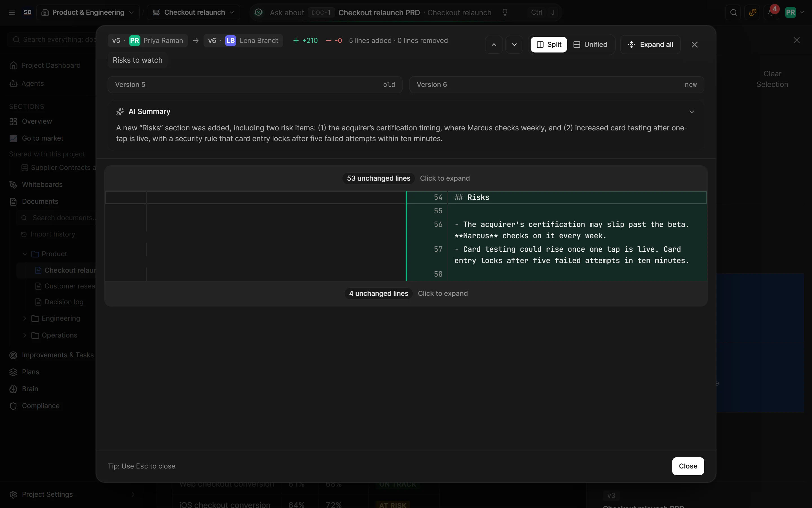Expand the 4 unchanged lines
This screenshot has width=812, height=508.
pos(406,293)
